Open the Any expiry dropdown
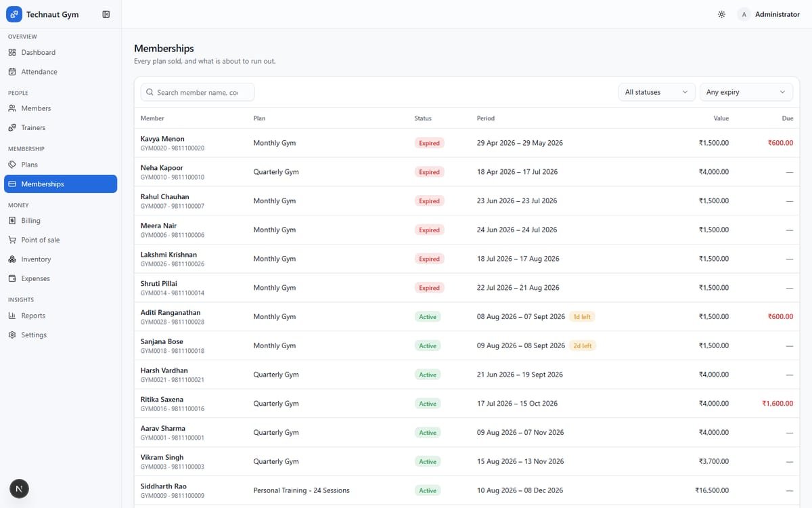The height and width of the screenshot is (508, 812). pyautogui.click(x=746, y=92)
